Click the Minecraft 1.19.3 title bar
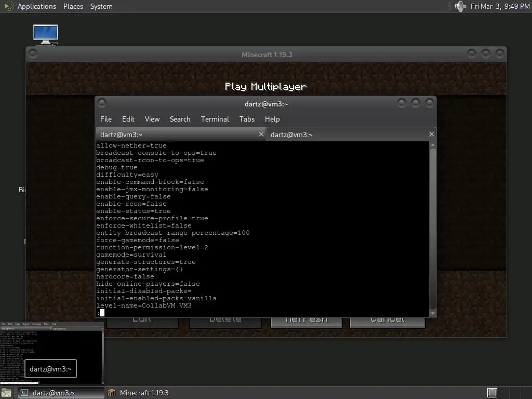Viewport: 532px width, 399px height. pyautogui.click(x=267, y=55)
